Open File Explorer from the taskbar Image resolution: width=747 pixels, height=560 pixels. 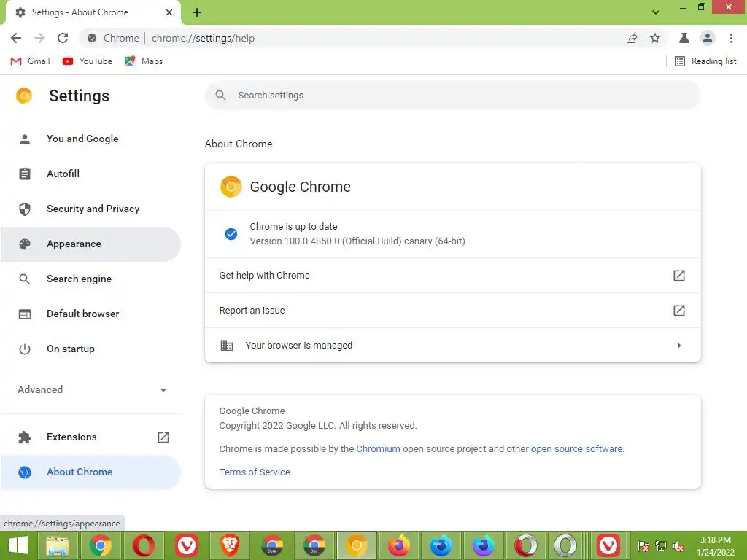coord(57,545)
